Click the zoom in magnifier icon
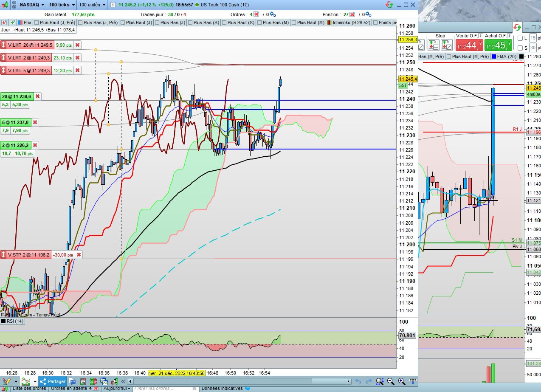541x392 pixels. 401,381
